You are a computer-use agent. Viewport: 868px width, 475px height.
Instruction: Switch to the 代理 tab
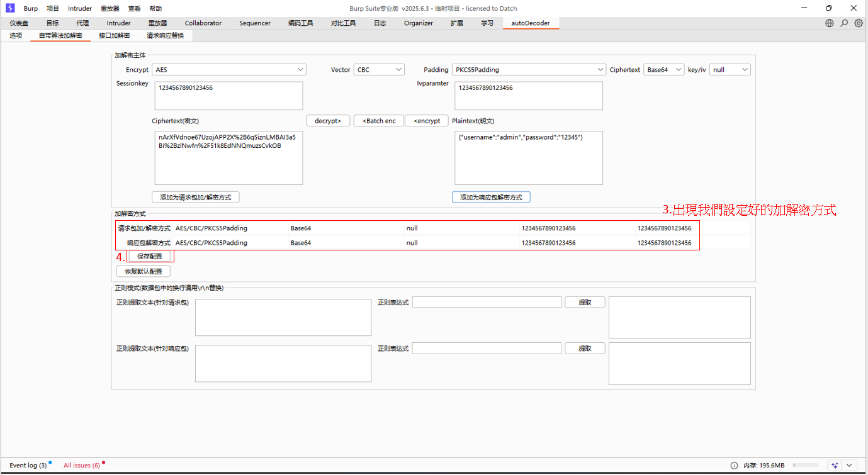82,23
